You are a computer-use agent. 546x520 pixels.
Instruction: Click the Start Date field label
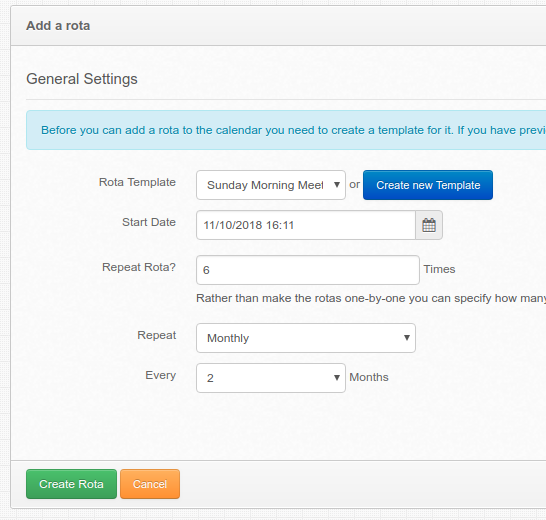point(149,222)
